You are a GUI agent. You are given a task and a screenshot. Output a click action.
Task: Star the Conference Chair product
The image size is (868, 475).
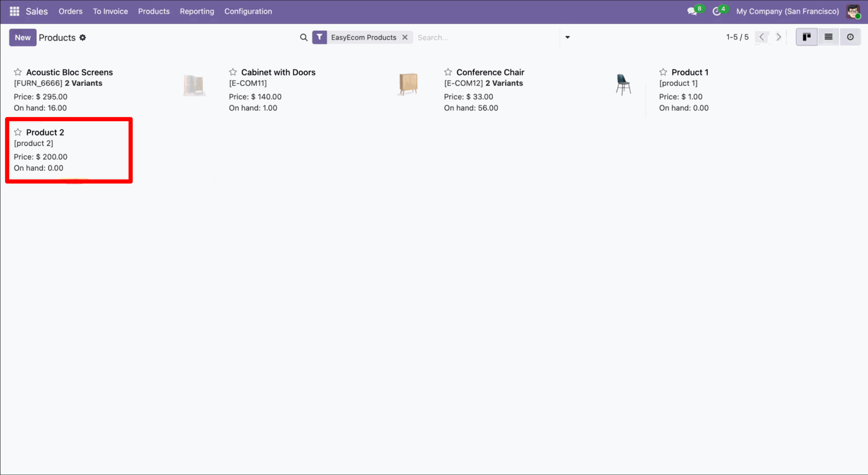coord(448,72)
